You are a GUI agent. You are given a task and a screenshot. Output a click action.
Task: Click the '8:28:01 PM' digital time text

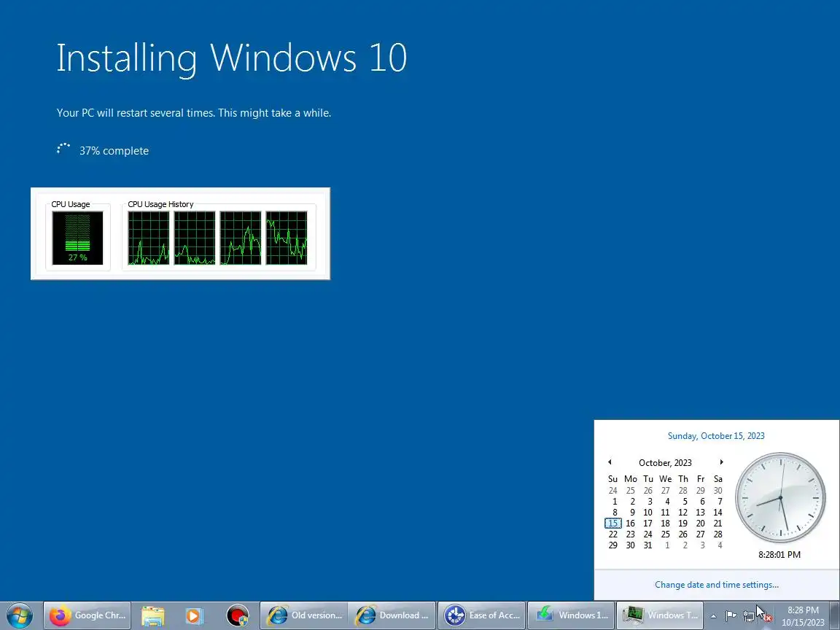[x=779, y=555]
